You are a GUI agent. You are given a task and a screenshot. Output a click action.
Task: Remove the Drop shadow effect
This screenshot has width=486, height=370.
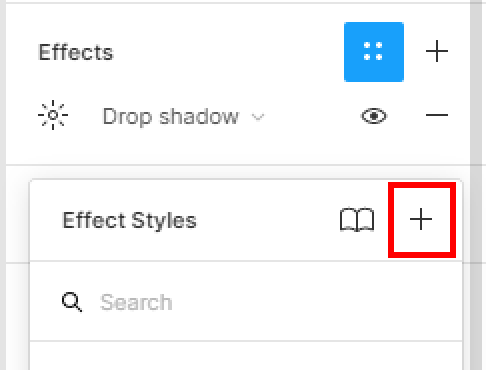click(x=437, y=115)
